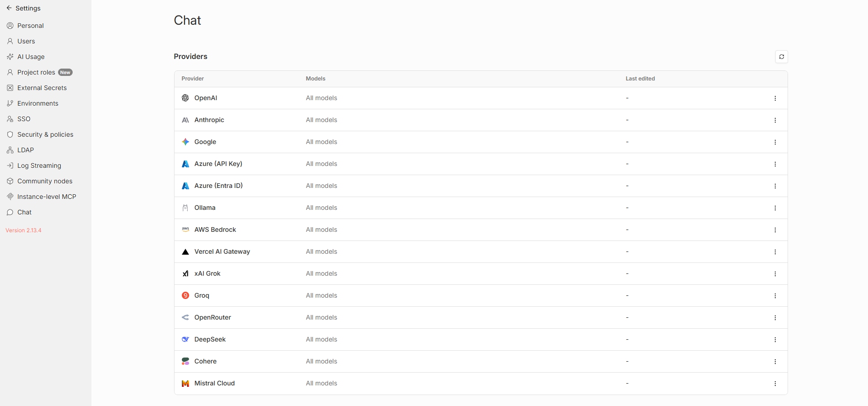Click the Version 2.13.4 link

point(23,230)
